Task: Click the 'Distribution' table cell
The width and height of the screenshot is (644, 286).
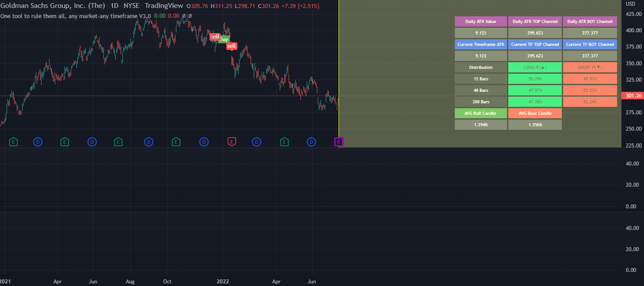Action: [481, 68]
